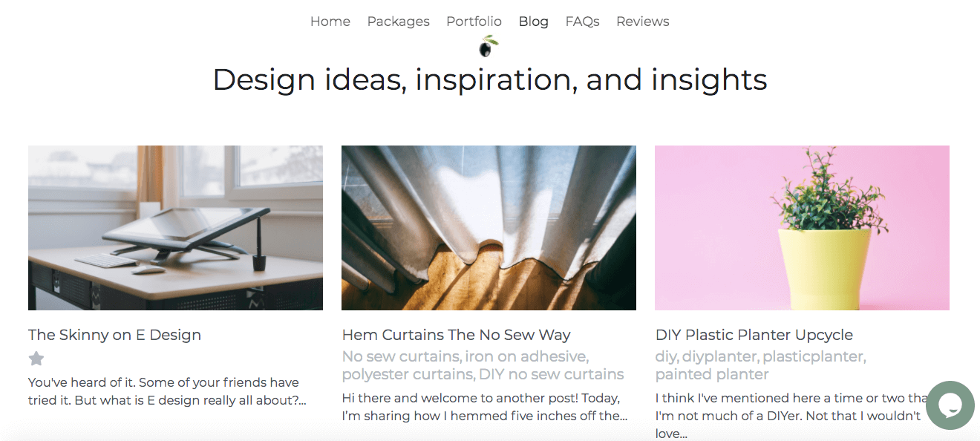
Task: Open Hem Curtains The No Sew Way title
Action: [456, 335]
